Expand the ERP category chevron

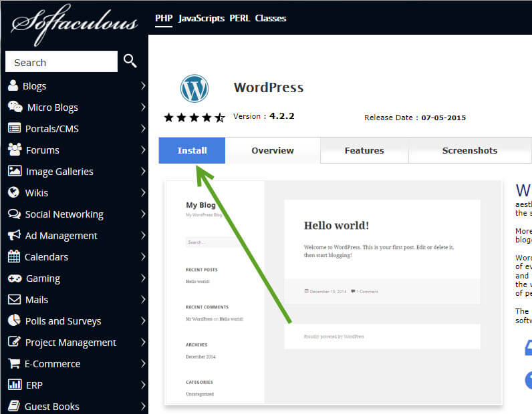point(143,385)
